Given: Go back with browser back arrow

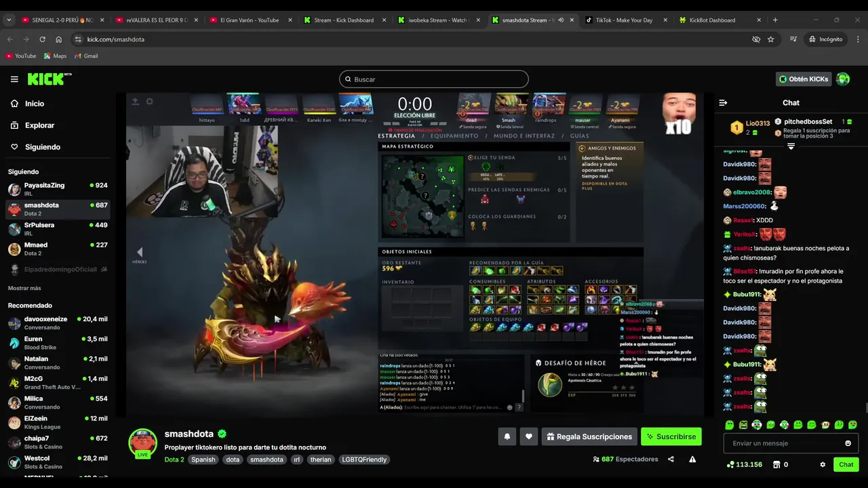Looking at the screenshot, I should 9,39.
